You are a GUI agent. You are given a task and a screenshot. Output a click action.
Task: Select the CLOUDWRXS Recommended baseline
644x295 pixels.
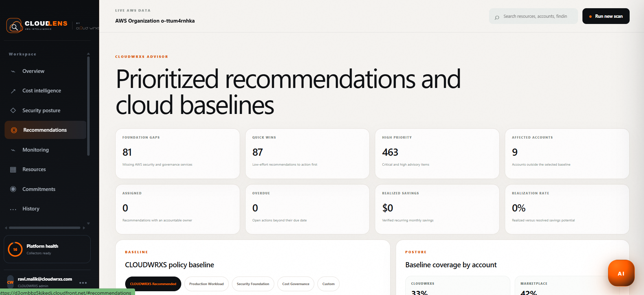153,284
